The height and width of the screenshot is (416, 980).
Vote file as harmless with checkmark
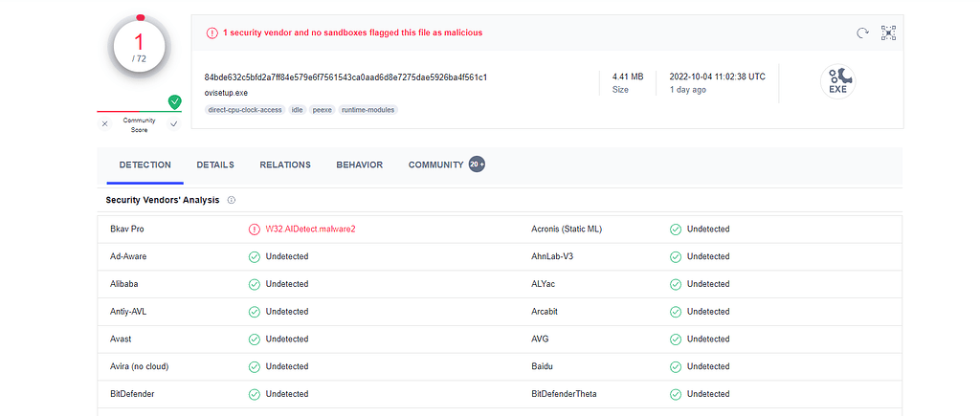[173, 124]
